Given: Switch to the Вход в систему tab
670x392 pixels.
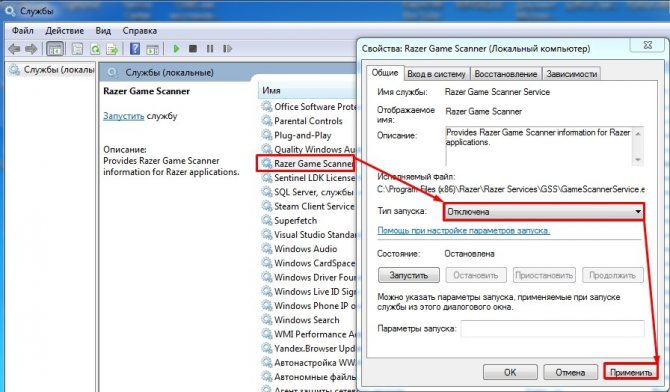Looking at the screenshot, I should [x=436, y=74].
